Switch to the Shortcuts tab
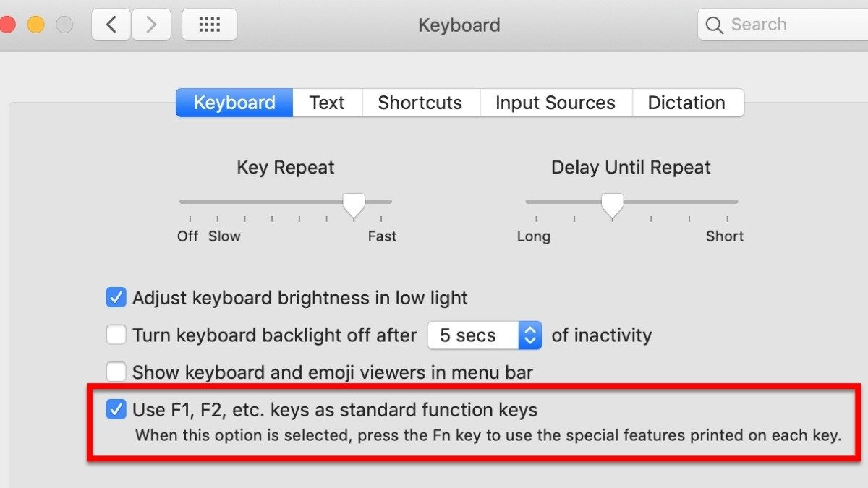 point(420,103)
